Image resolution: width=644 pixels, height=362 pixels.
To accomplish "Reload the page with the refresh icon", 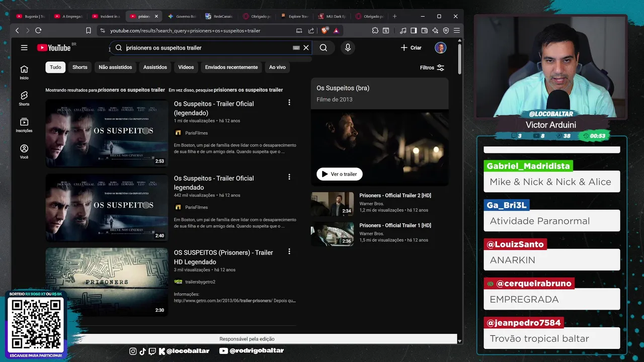I will [38, 31].
